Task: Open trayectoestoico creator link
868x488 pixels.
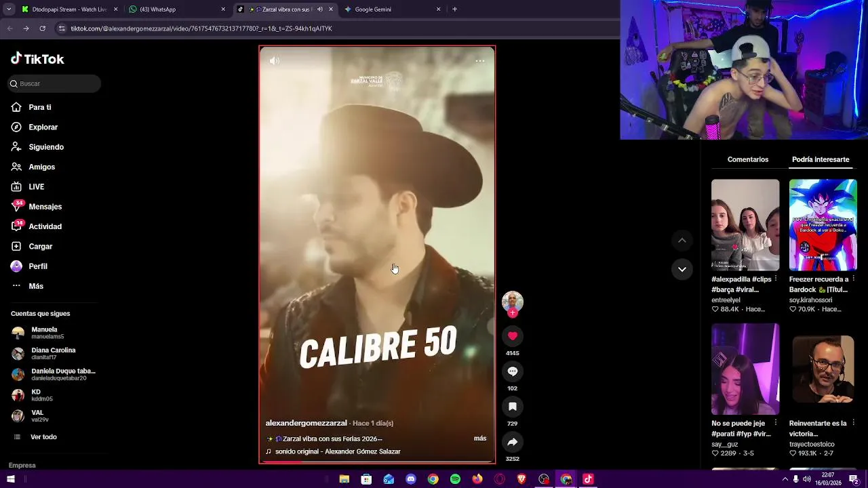Action: tap(812, 444)
